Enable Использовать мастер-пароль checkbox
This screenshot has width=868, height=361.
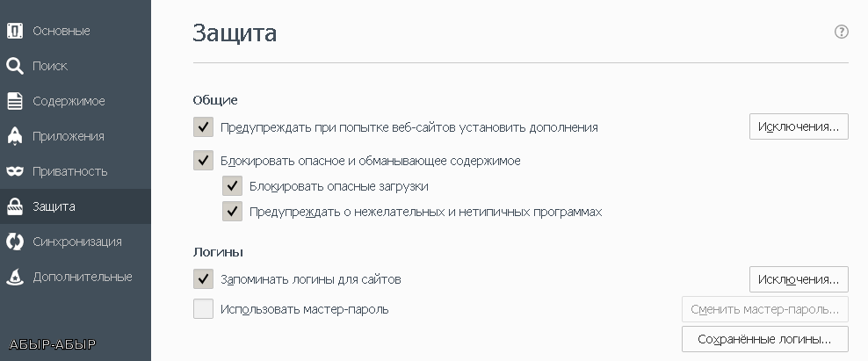(203, 309)
